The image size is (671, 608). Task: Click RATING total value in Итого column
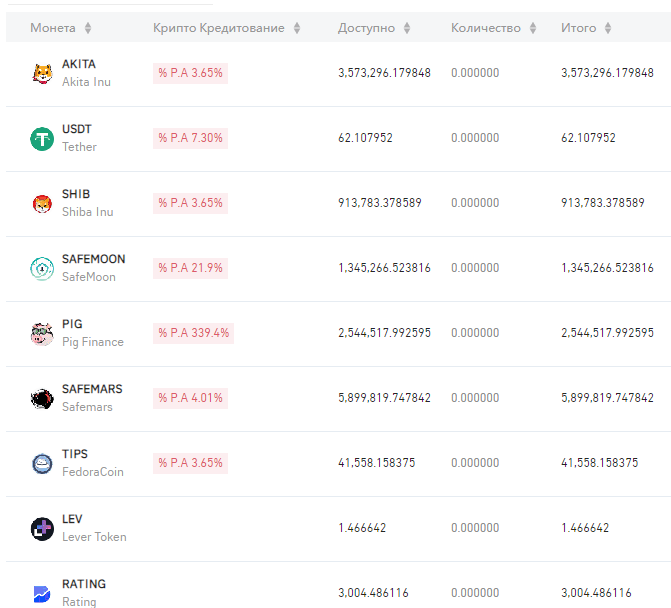coord(596,593)
